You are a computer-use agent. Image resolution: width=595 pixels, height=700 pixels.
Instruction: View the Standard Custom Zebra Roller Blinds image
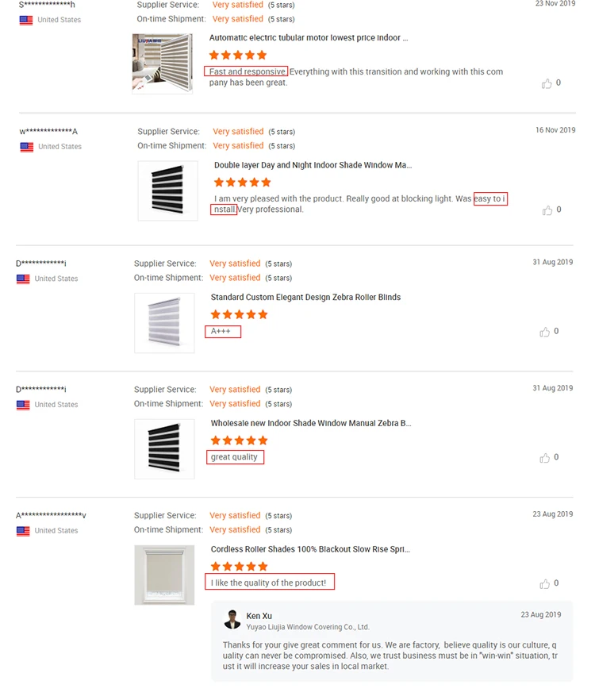(164, 323)
